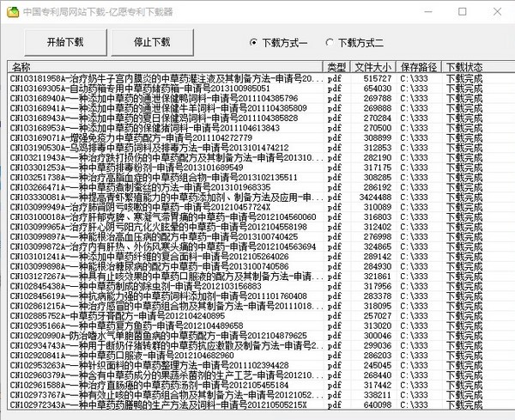515x420 pixels.
Task: Select row CN103168940A 通泄保健鸭饲料
Action: pos(261,98)
